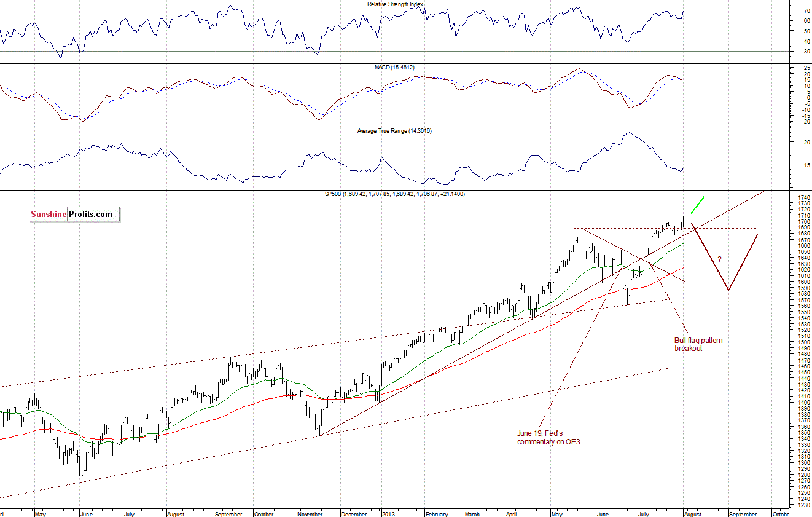Click the 1600 price axis label

pyautogui.click(x=804, y=282)
